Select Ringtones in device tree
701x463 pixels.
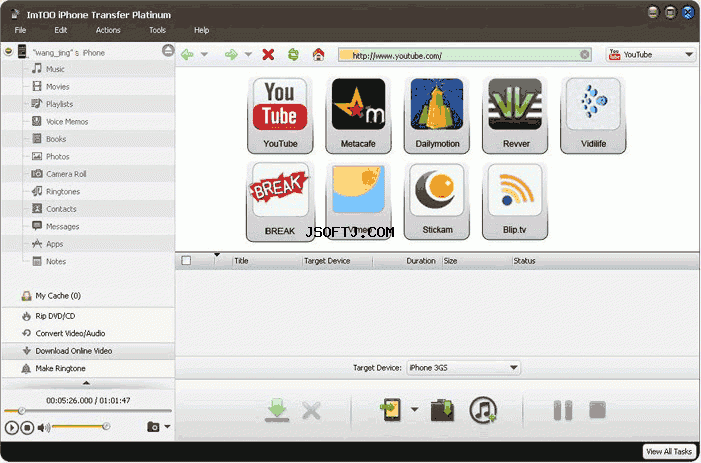(63, 191)
